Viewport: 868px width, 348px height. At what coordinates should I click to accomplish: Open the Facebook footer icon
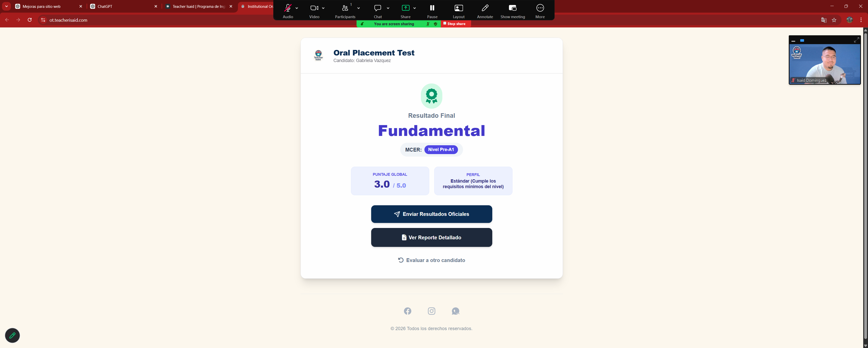click(408, 311)
